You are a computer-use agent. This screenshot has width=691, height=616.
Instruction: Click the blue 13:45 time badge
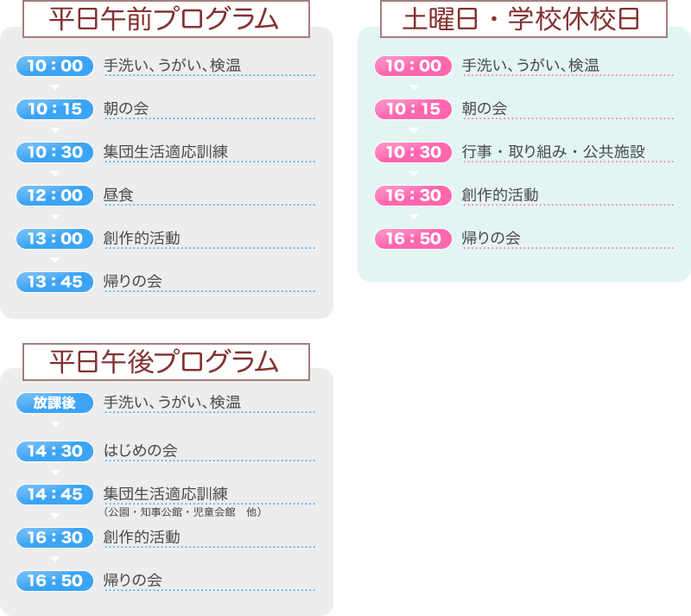(54, 282)
